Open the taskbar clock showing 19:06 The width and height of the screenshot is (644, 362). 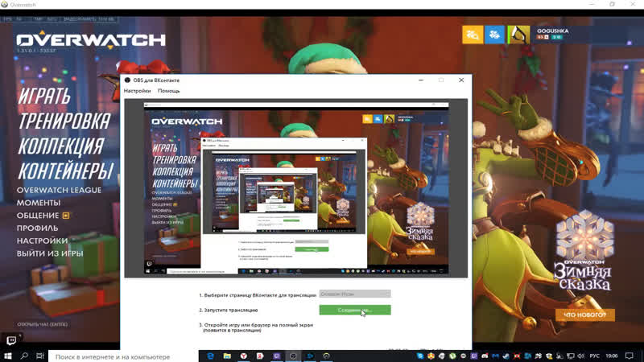611,356
